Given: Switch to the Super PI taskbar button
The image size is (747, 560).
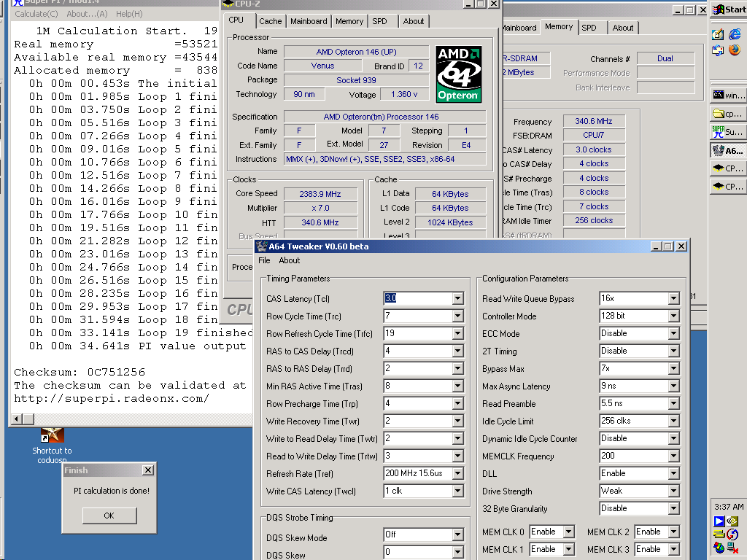Looking at the screenshot, I should point(729,132).
